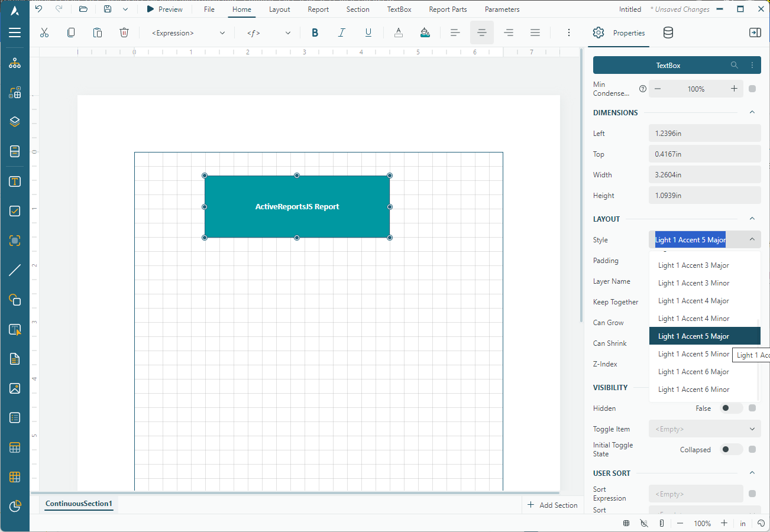Select the Line tool in sidebar
This screenshot has width=770, height=532.
pyautogui.click(x=15, y=270)
